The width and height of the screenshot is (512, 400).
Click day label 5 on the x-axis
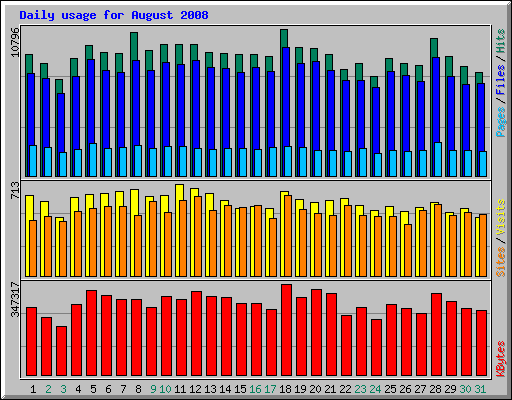[x=93, y=389]
